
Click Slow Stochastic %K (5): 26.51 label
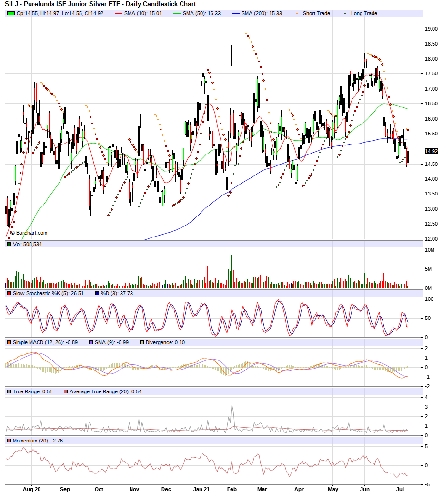click(48, 293)
